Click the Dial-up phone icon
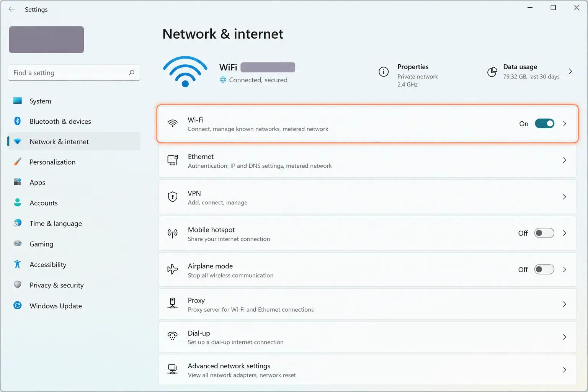Screen dimensions: 588x392 click(173, 336)
